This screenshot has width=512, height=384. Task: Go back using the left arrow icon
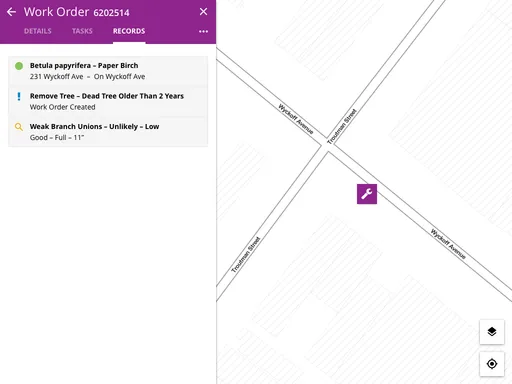[x=11, y=12]
